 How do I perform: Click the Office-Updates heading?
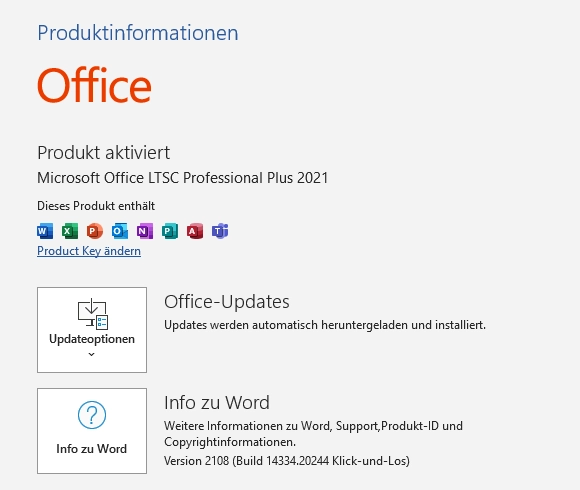(227, 302)
